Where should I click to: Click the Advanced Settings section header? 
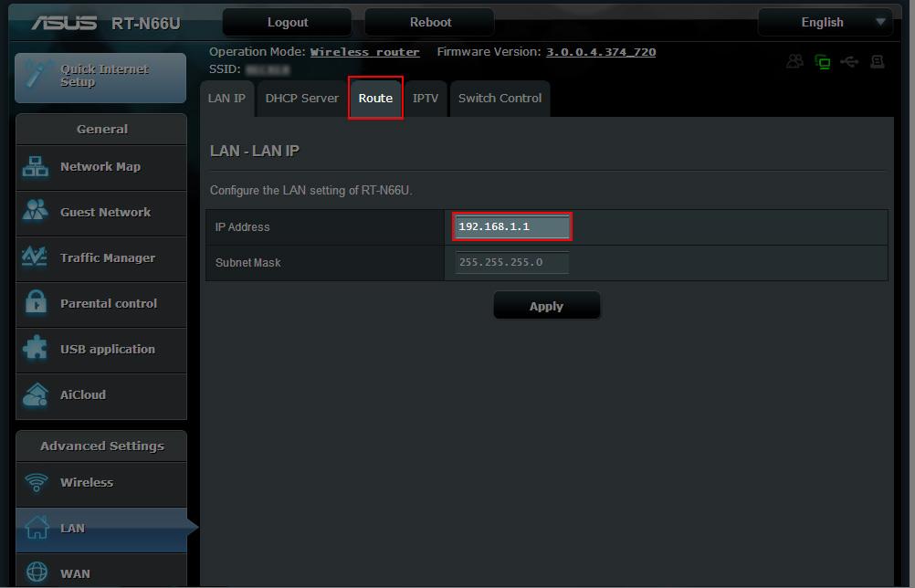[x=101, y=446]
